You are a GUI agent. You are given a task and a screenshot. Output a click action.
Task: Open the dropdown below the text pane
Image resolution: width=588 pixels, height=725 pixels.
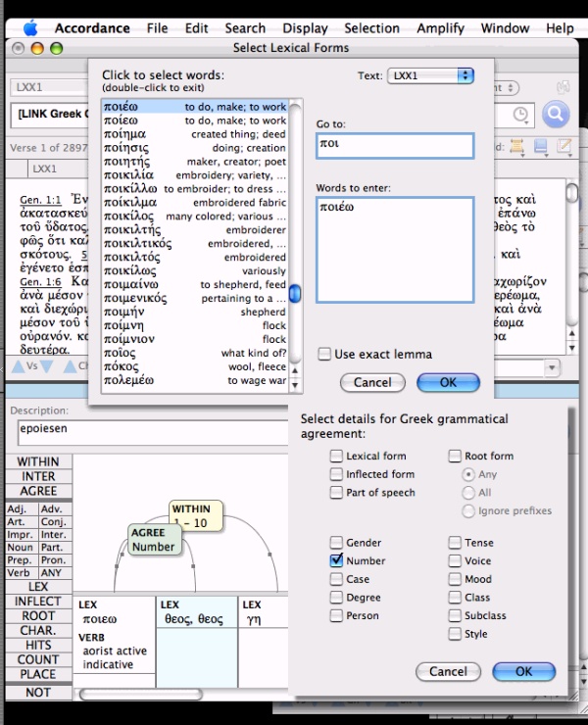pyautogui.click(x=551, y=368)
